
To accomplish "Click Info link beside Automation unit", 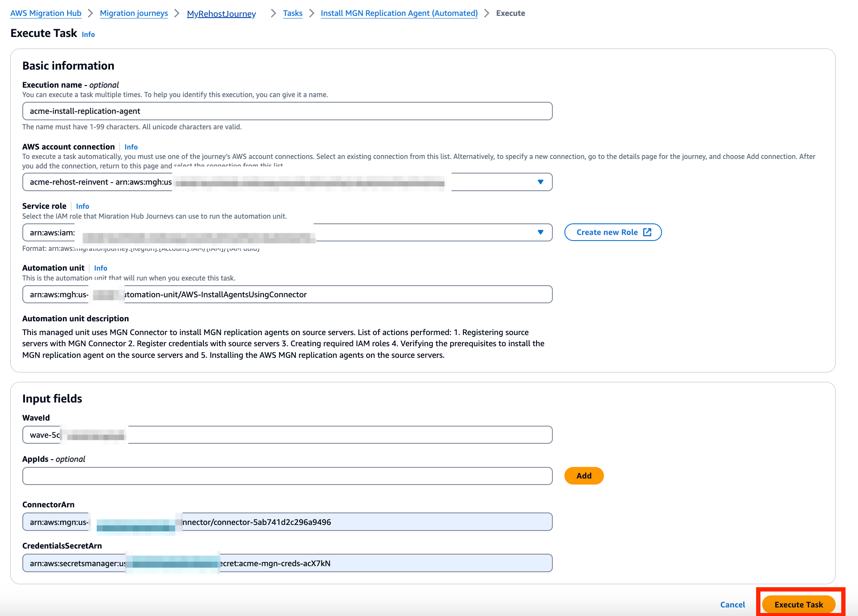I will (101, 268).
